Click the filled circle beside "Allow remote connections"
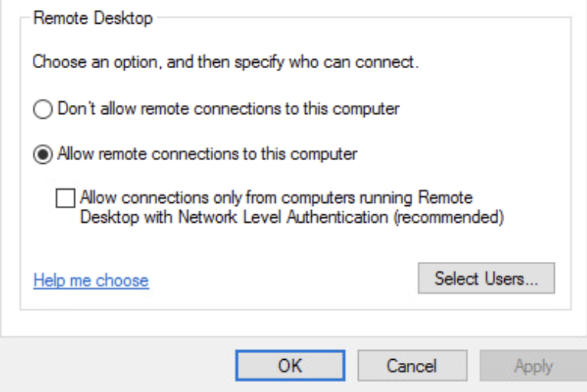 (44, 155)
